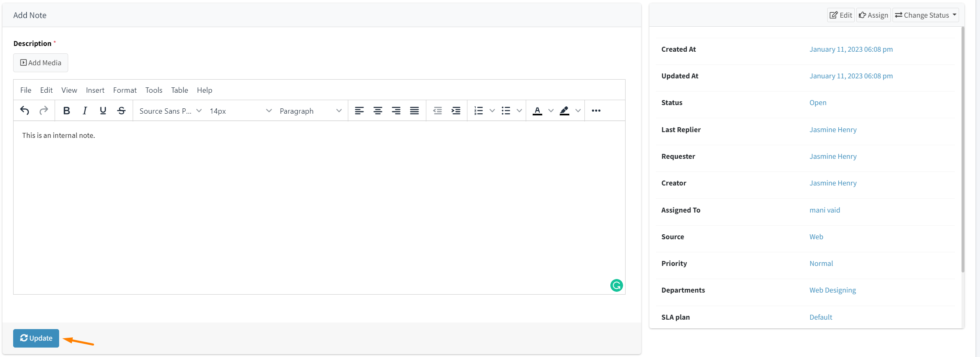
Task: Open the Grammarly icon in editor
Action: point(616,285)
